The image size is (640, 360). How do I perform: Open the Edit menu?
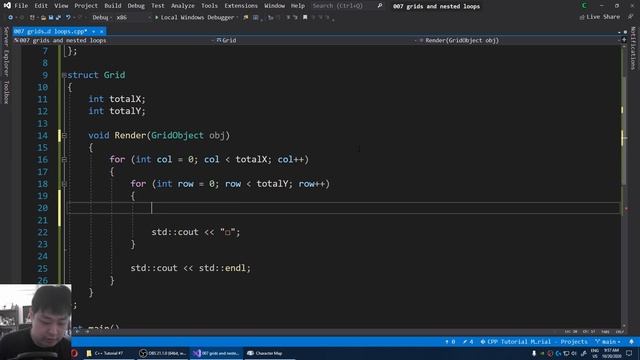tap(41, 6)
